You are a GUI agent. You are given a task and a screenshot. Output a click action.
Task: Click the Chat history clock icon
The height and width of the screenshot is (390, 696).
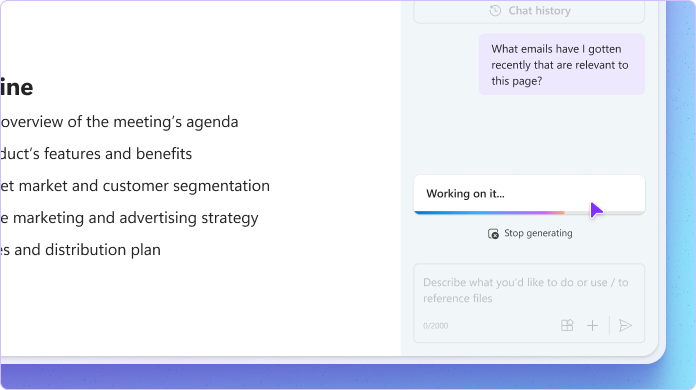tap(495, 11)
